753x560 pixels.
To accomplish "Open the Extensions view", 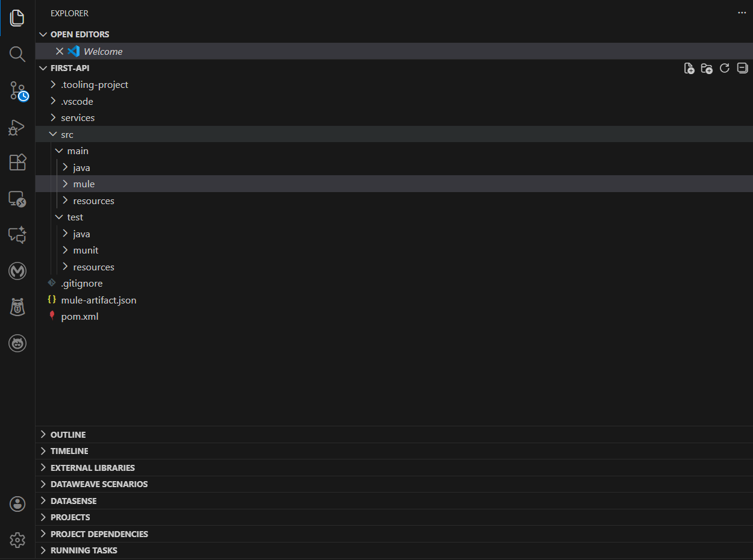I will 17,163.
